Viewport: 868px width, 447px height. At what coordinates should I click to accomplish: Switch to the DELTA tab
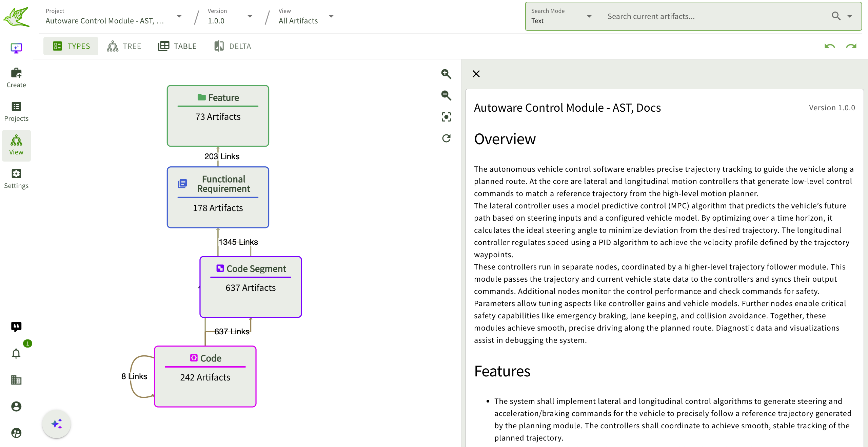click(x=233, y=46)
